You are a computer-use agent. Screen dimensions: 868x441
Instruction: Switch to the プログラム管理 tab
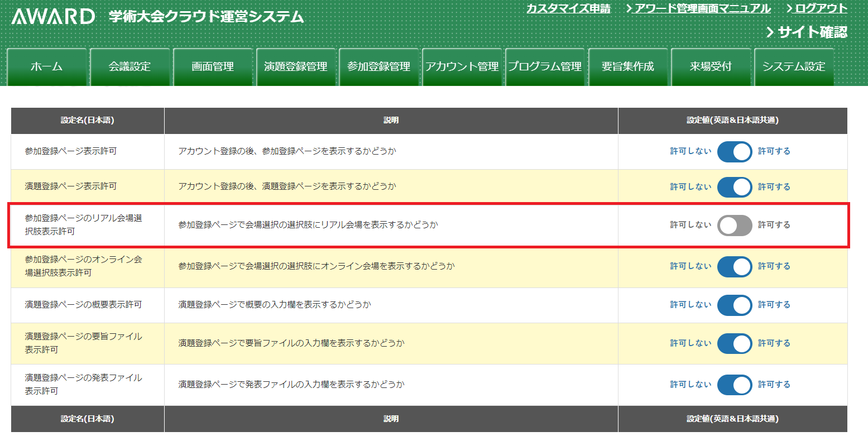click(x=545, y=67)
